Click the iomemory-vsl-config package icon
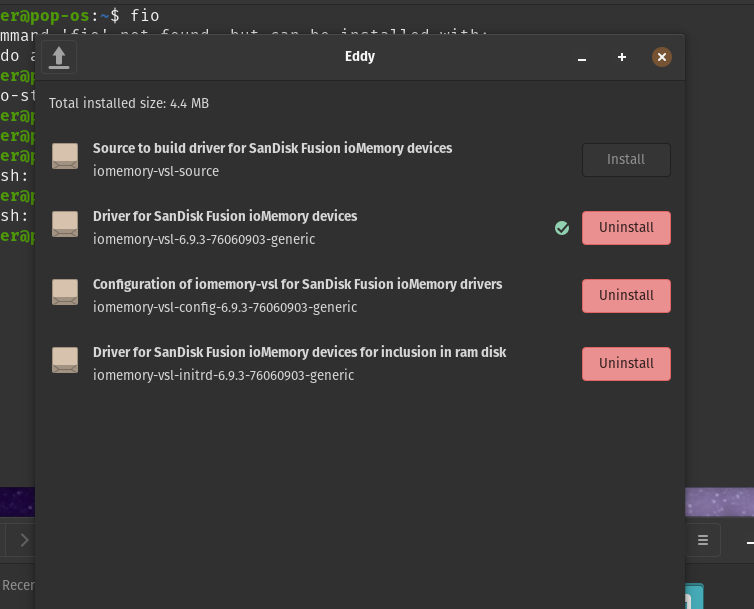Viewport: 754px width, 609px height. [x=65, y=293]
